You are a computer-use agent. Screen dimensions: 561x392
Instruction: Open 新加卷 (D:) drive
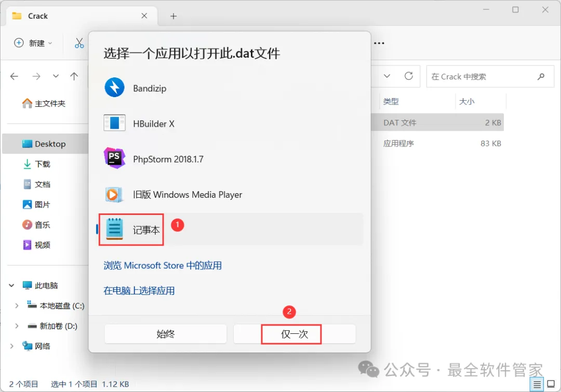tap(52, 326)
